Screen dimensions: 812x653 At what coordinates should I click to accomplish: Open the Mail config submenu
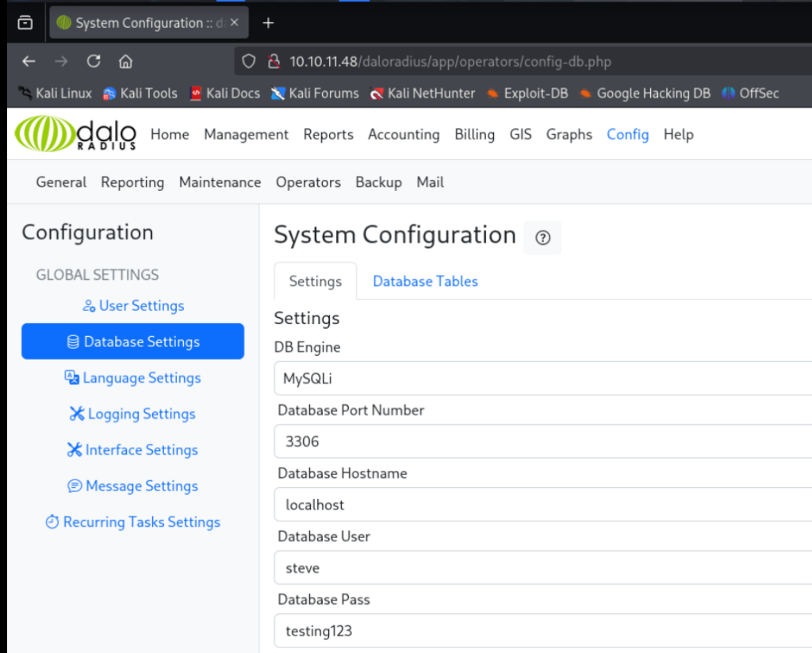point(431,182)
